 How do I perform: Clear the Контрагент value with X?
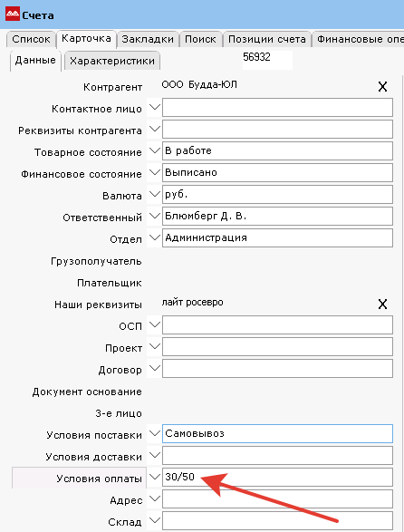pos(382,87)
